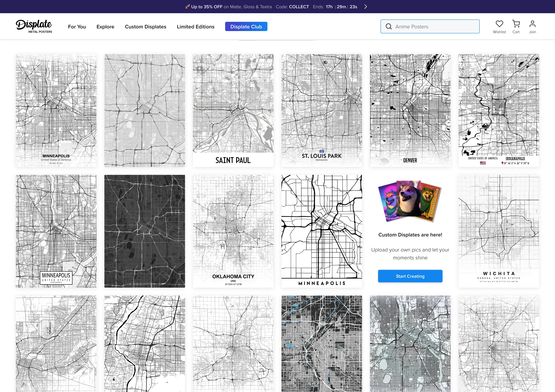Open the Explore menu

click(x=105, y=27)
